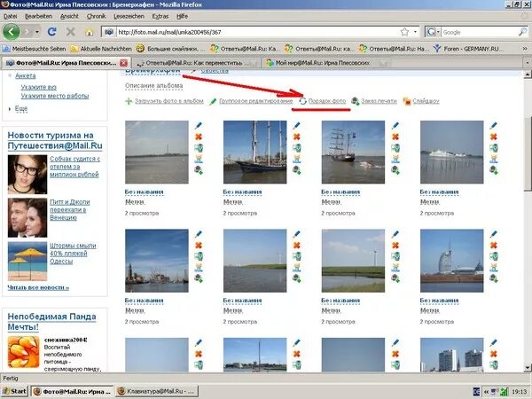Click the system tray clock 19:13
The height and width of the screenshot is (399, 532).
pos(519,392)
